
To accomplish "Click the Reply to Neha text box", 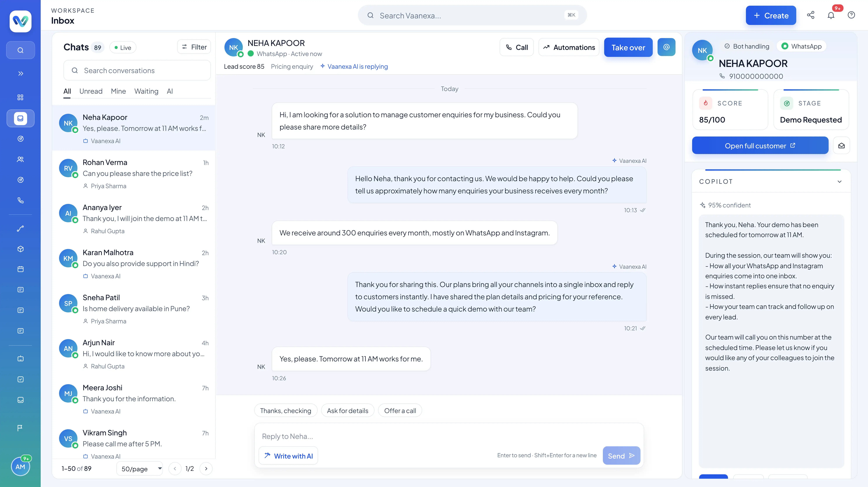I will pyautogui.click(x=449, y=436).
